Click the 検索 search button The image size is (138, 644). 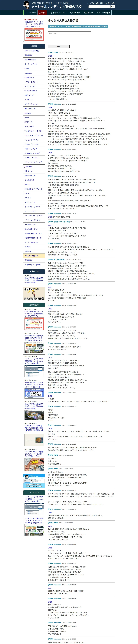(112, 7)
